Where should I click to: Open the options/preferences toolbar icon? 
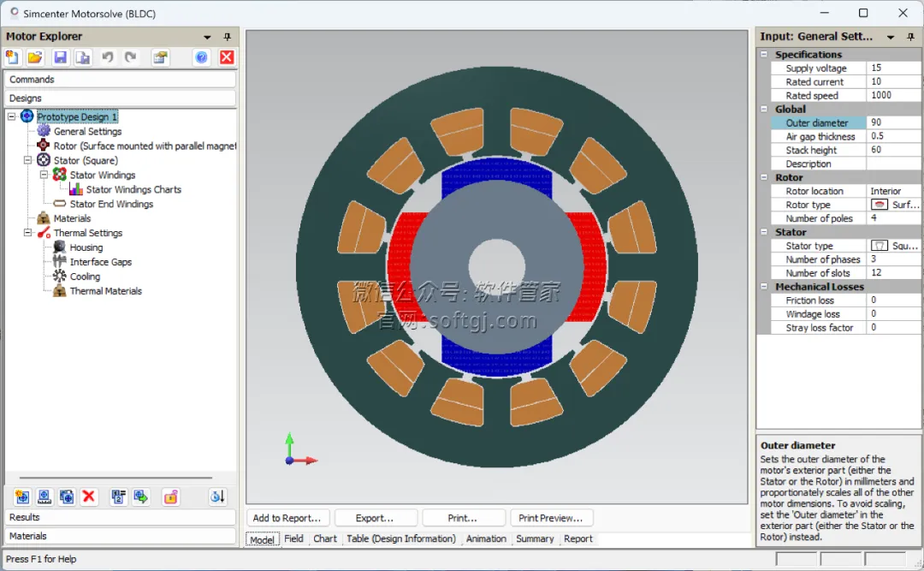(160, 57)
